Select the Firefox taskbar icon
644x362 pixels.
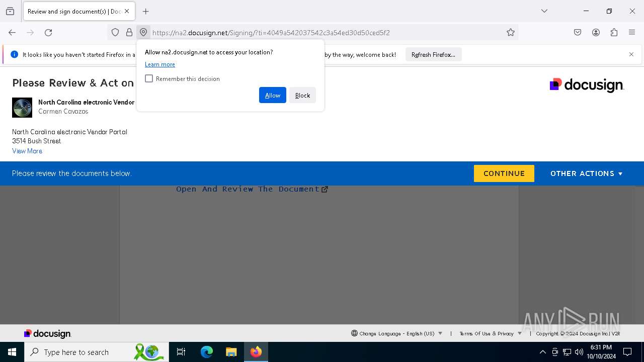256,352
